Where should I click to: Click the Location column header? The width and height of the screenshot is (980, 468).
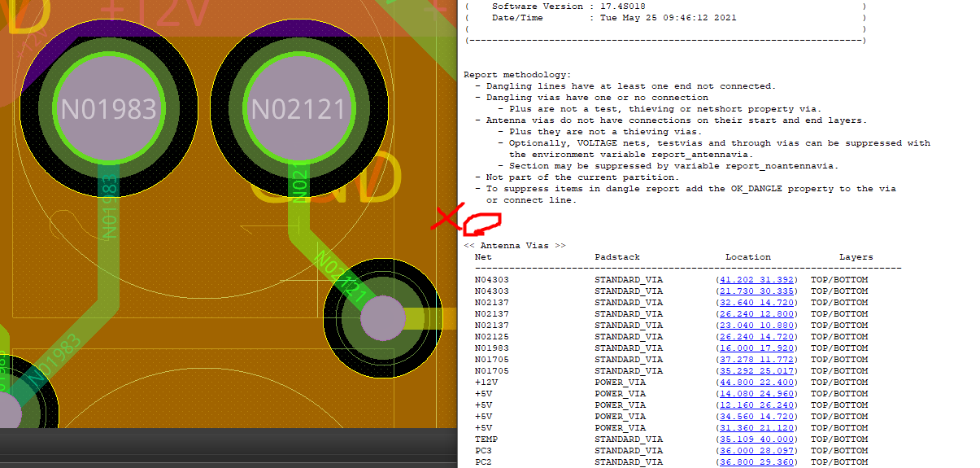tap(748, 256)
